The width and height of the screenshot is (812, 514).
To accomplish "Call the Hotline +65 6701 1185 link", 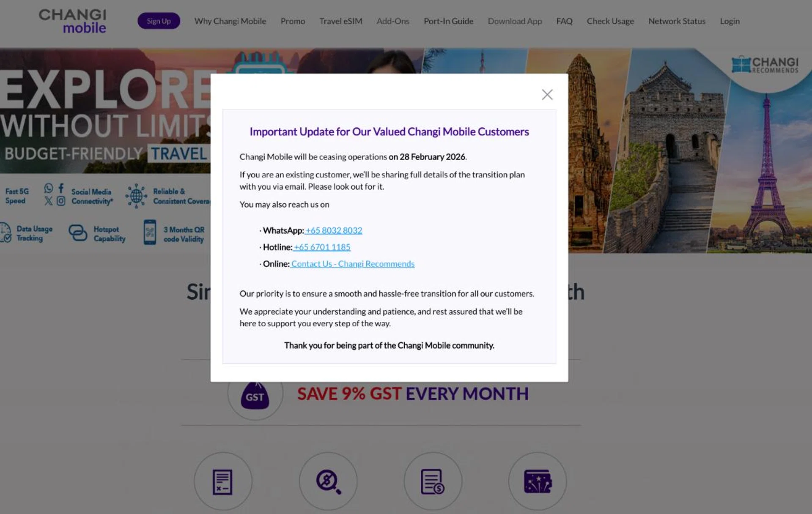I will (x=322, y=247).
